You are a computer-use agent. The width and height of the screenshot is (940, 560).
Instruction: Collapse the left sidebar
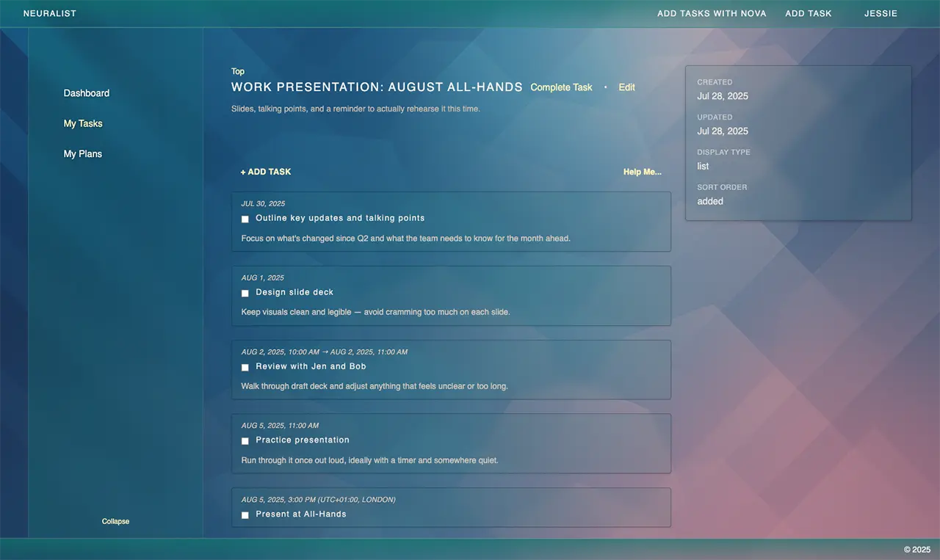point(115,521)
